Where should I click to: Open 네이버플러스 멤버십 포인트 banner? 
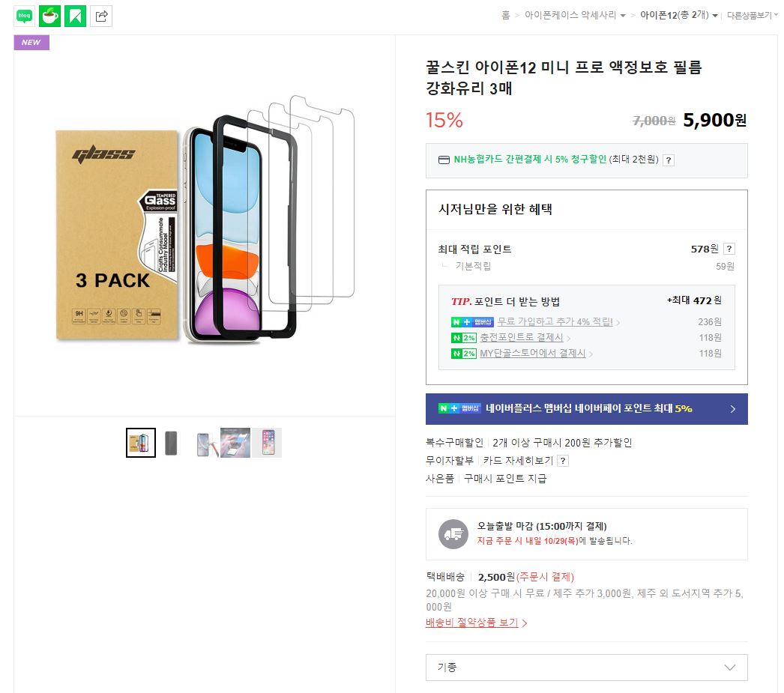coord(586,409)
